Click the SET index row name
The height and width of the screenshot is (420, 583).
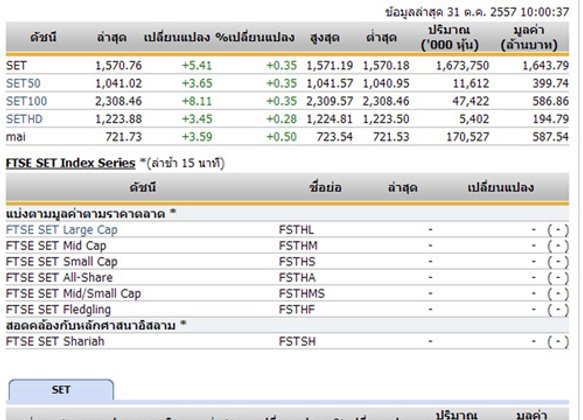pos(16,65)
